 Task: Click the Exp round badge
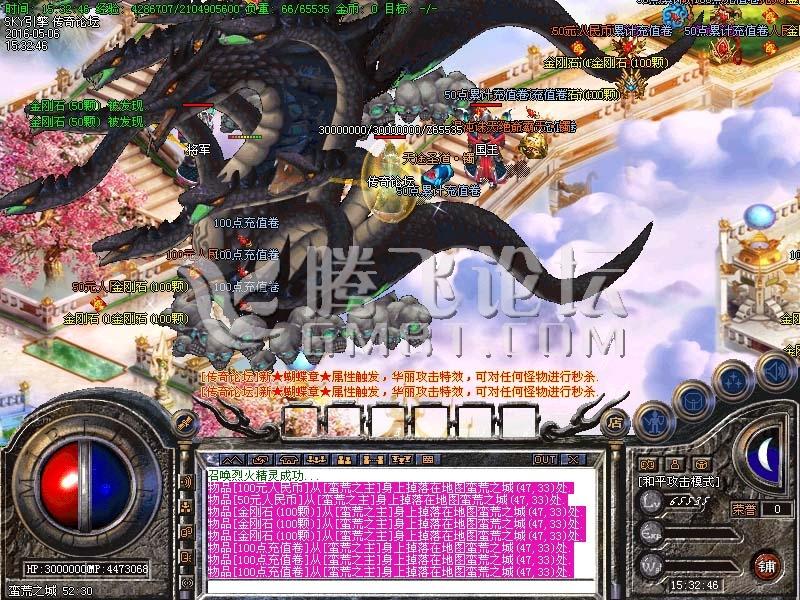(652, 534)
